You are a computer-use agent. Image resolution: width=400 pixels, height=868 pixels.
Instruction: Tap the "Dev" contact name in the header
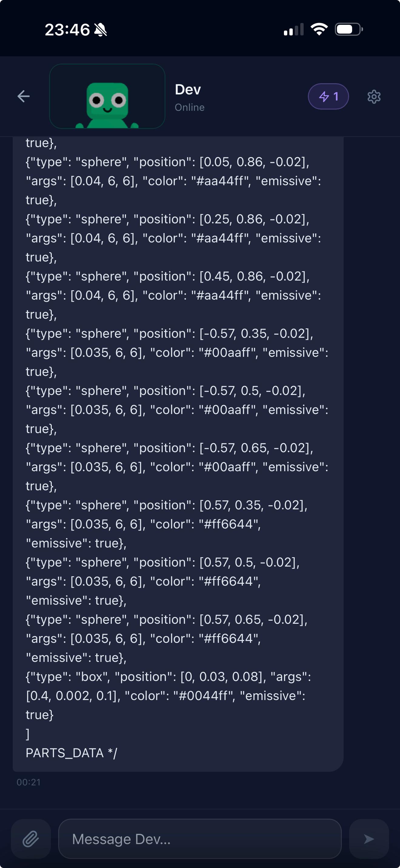[188, 90]
